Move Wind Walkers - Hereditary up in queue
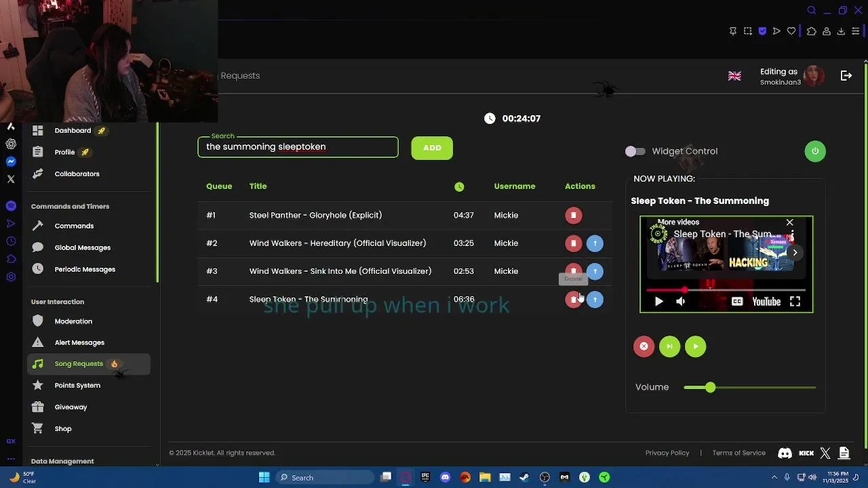This screenshot has height=488, width=868. point(595,243)
